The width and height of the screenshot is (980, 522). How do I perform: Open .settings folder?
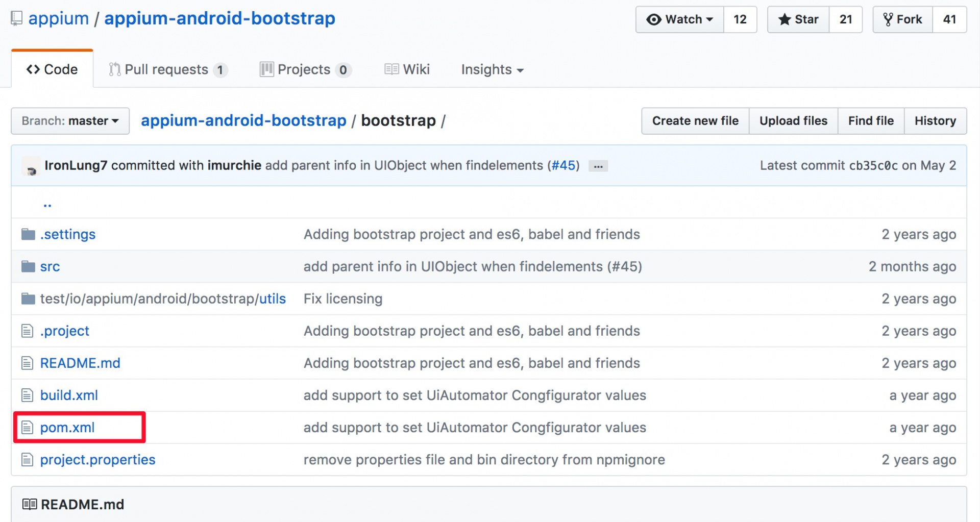click(x=68, y=234)
